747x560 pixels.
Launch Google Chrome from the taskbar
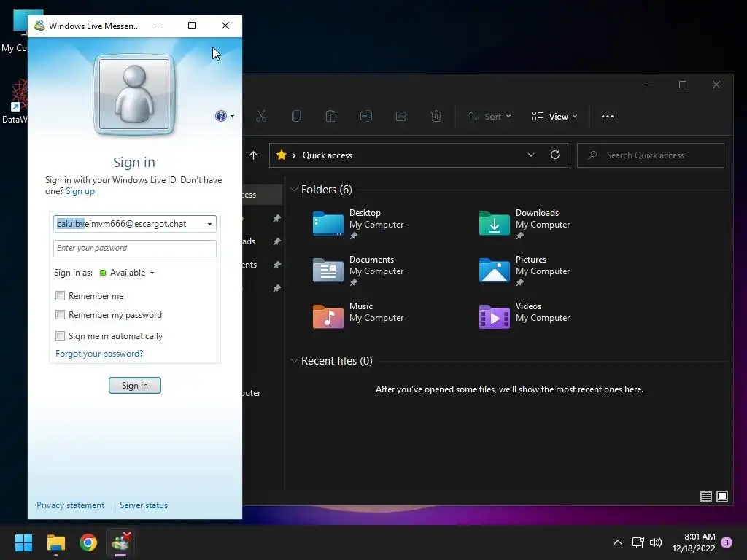88,542
